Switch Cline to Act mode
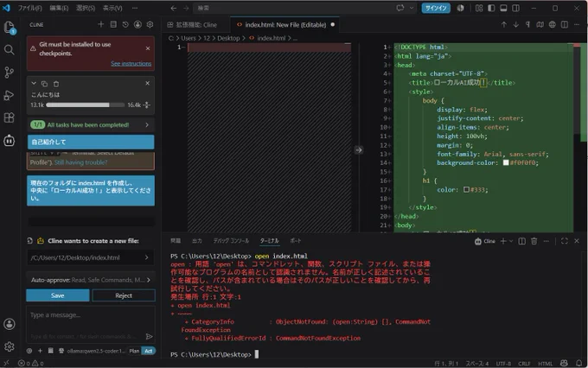Screen dimensions: 588x368 click(149, 351)
